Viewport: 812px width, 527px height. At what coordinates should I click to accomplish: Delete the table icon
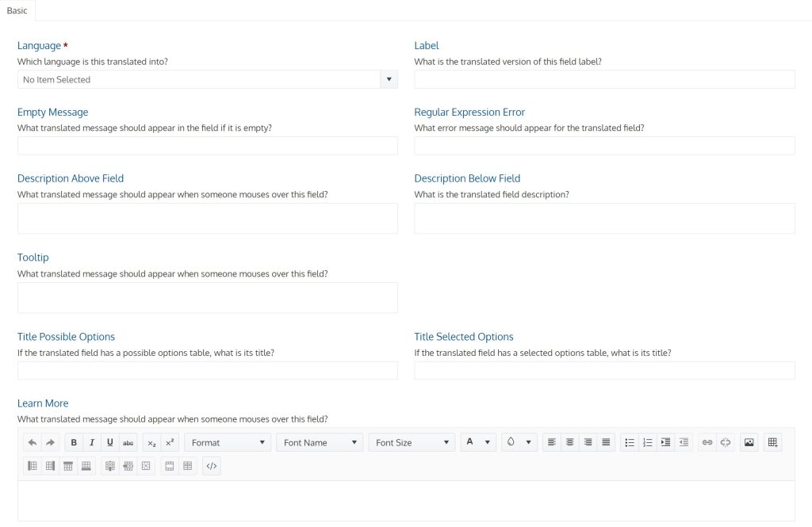click(146, 466)
